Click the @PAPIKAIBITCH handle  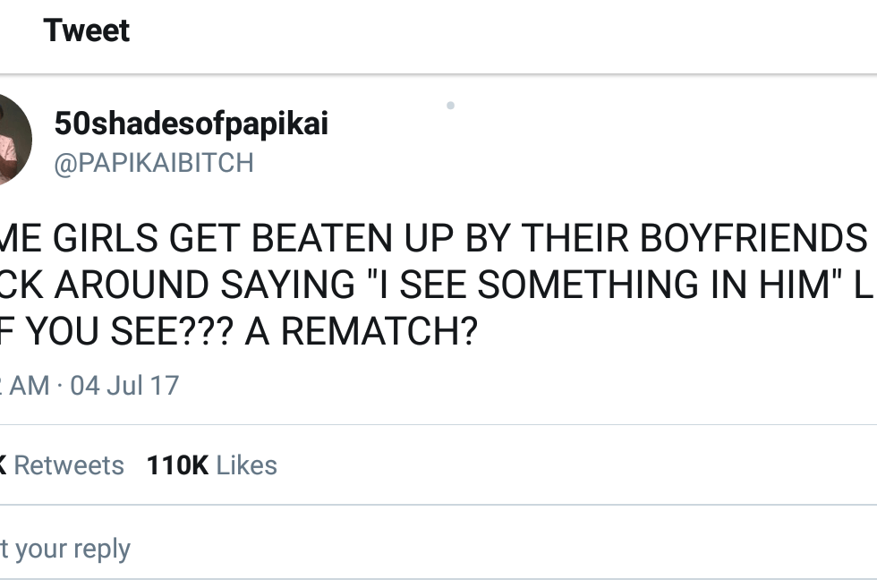click(154, 163)
